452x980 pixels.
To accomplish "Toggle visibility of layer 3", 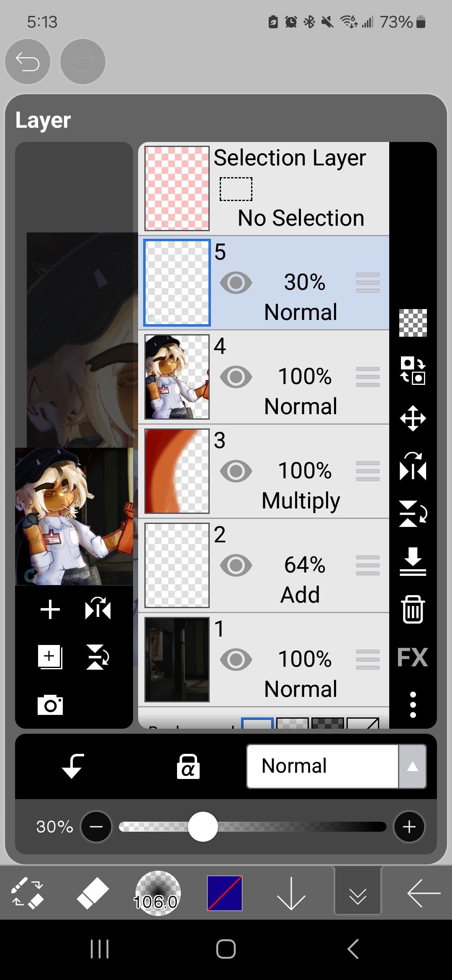I will 236,471.
